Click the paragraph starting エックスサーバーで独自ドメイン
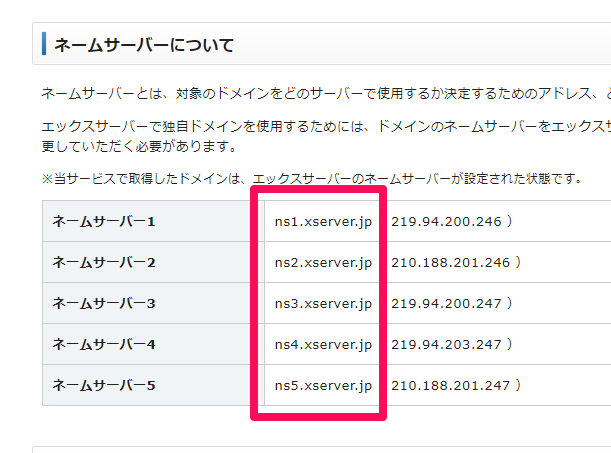This screenshot has height=453, width=611. click(x=326, y=136)
